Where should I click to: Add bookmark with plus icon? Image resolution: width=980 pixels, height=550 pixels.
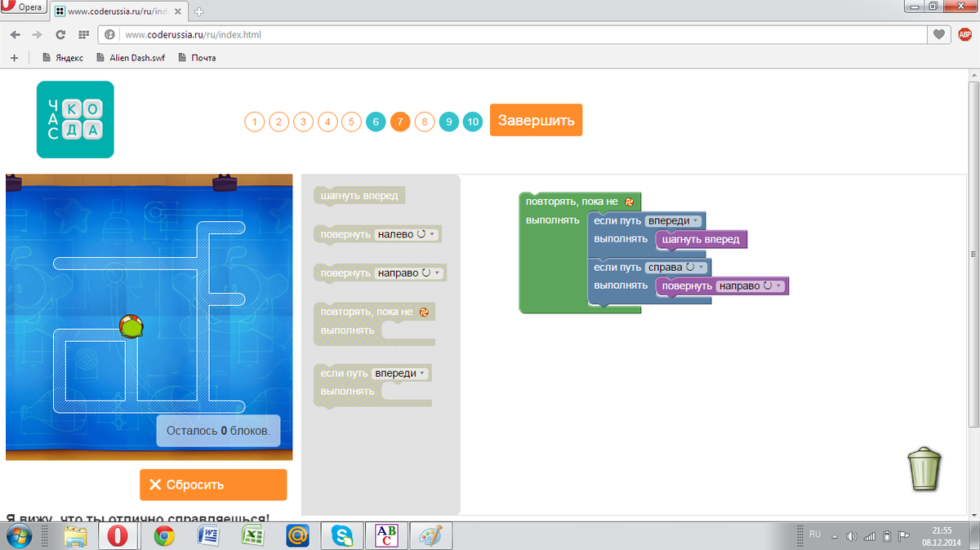coord(14,58)
